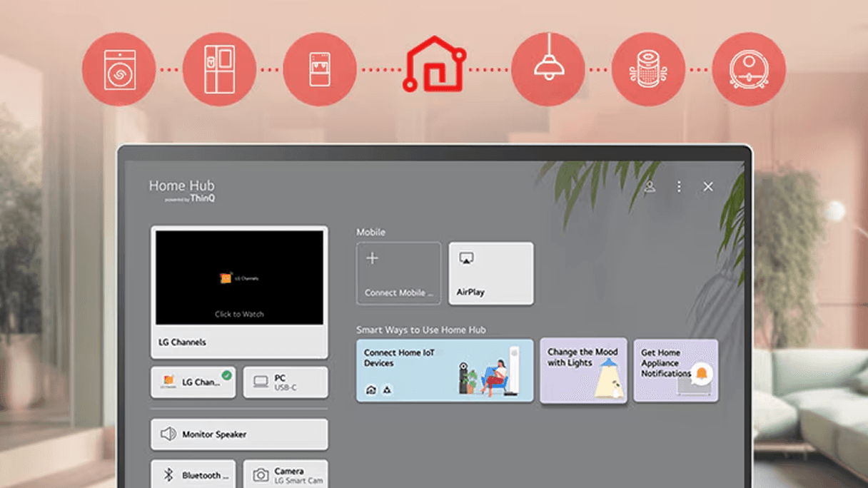
Task: Select the robot vacuum icon
Action: [x=748, y=70]
